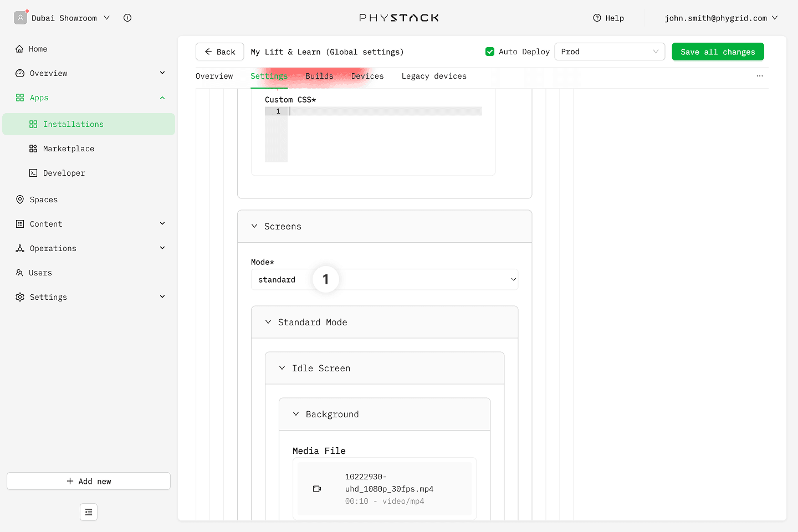This screenshot has width=798, height=532.
Task: Open Installations in the sidebar
Action: click(x=89, y=124)
